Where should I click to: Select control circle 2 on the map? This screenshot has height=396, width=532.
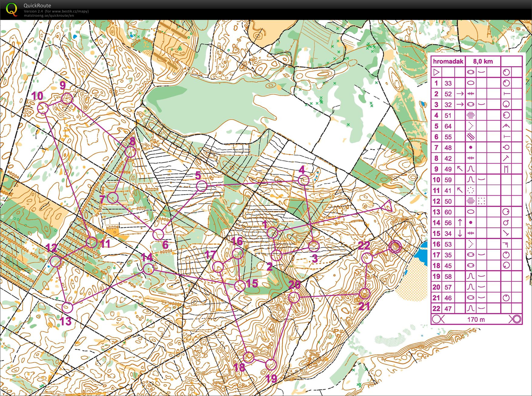[x=276, y=255]
